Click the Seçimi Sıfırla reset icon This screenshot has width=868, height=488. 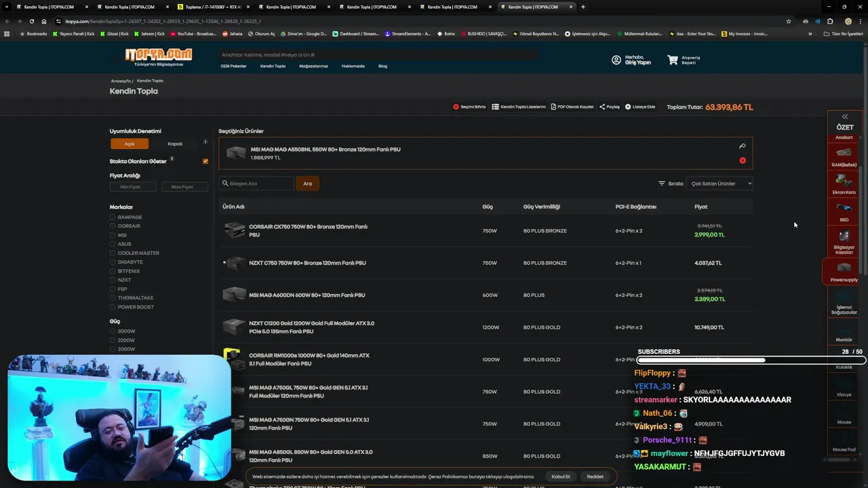pos(456,107)
